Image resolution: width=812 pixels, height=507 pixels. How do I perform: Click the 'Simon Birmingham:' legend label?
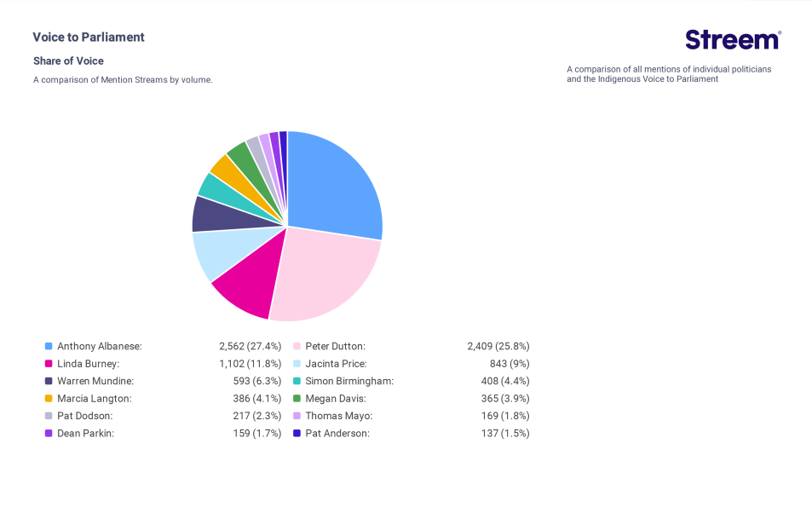349,381
